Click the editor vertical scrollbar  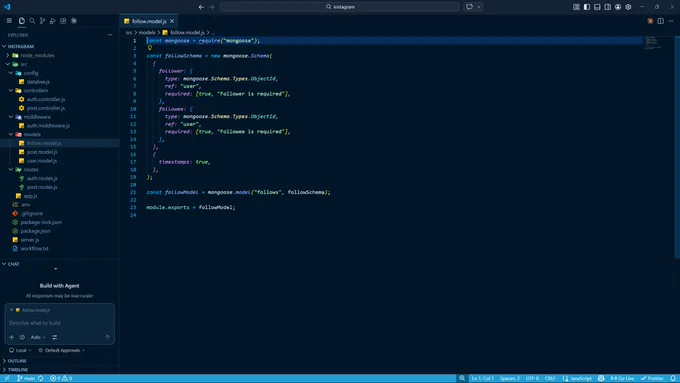tap(677, 147)
